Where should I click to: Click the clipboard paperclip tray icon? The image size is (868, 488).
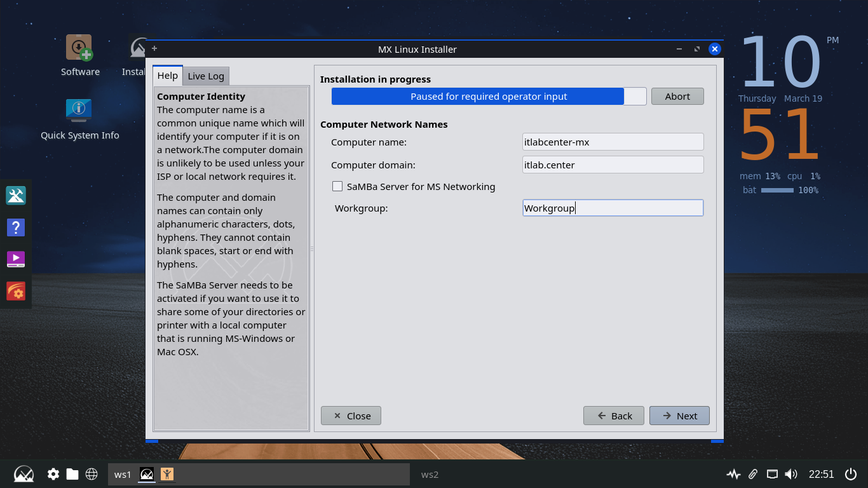point(752,474)
